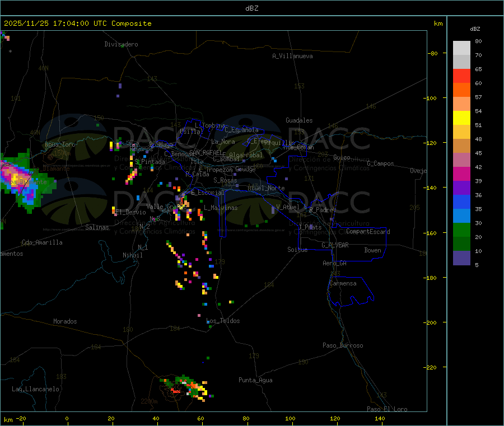
Task: Click the magenta 39-42 dBZ legend swatch
Action: 461,174
